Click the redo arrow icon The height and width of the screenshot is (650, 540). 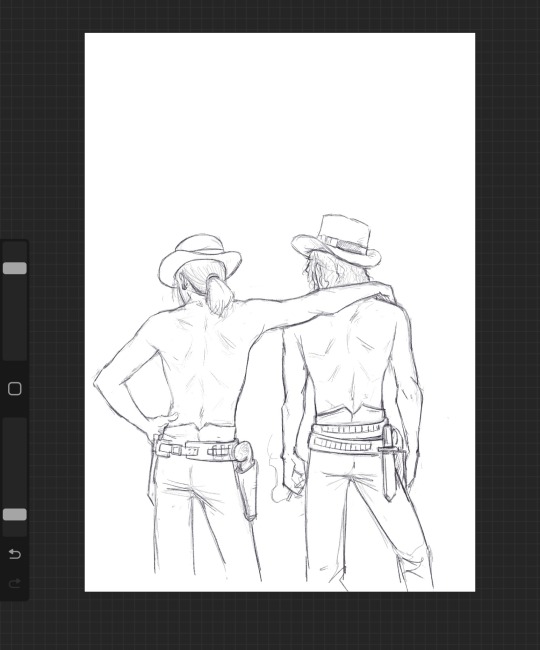(15, 583)
